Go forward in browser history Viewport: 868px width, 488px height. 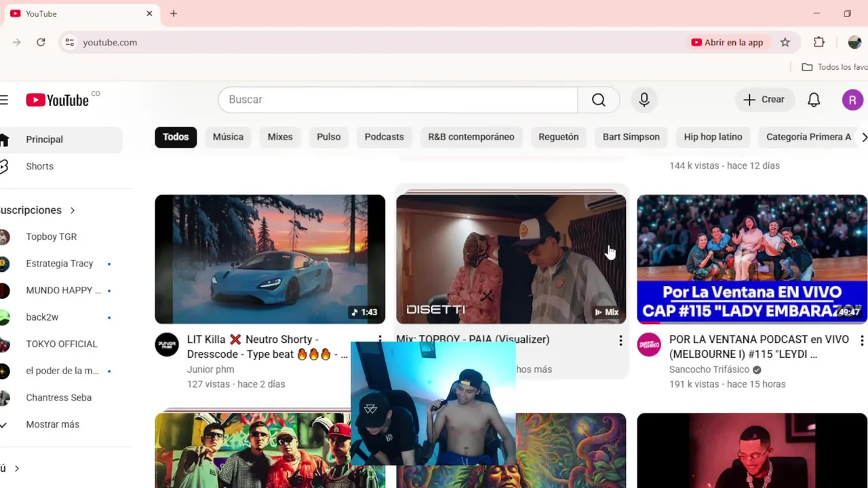tap(16, 42)
